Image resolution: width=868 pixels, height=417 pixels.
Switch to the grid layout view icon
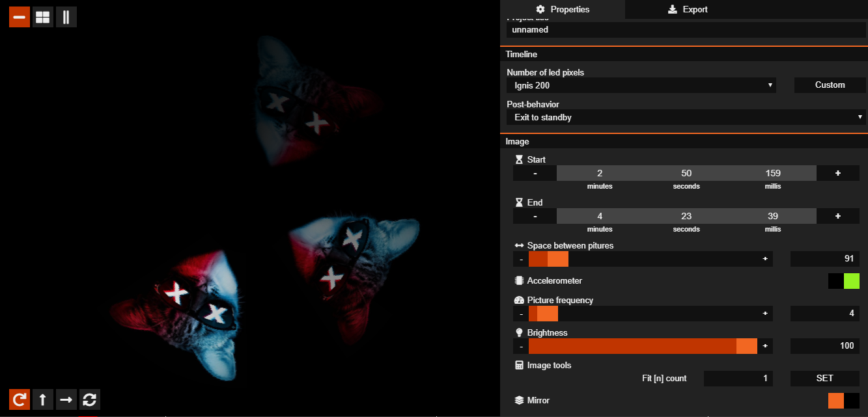point(43,17)
